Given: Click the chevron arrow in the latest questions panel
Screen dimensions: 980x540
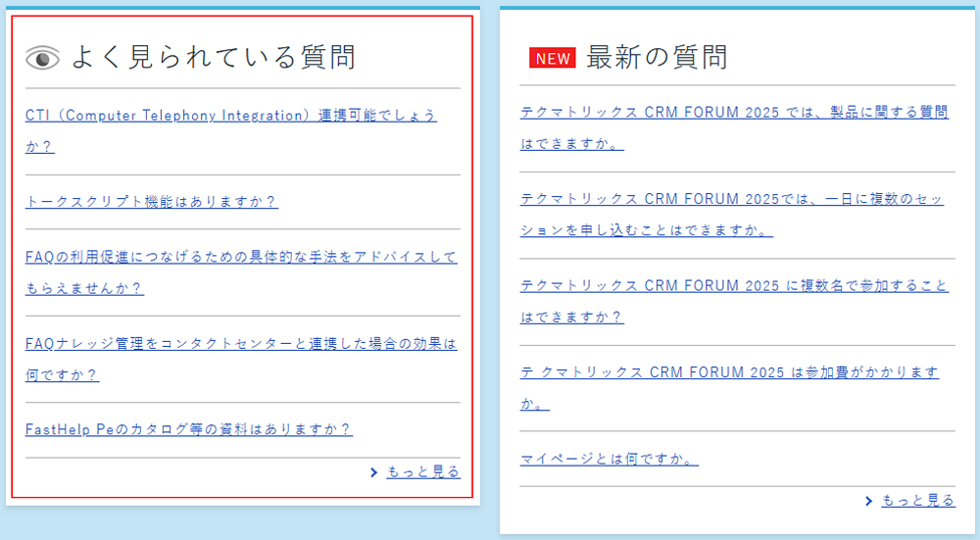Looking at the screenshot, I should (869, 501).
